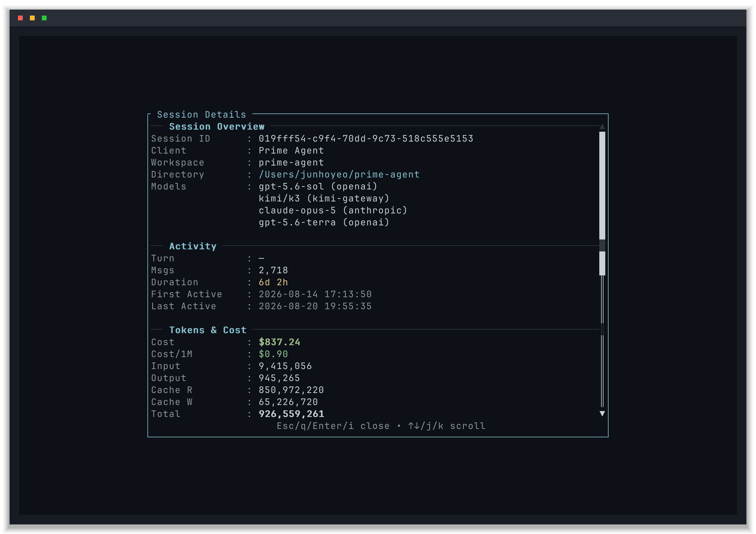Click the Tokens & Cost section heading
Screen dimensions: 756x534
208,330
